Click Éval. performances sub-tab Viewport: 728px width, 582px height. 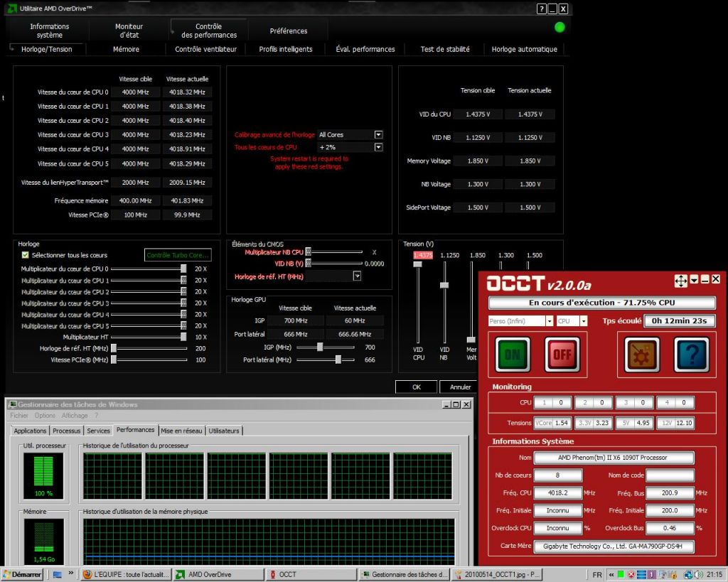coord(365,49)
